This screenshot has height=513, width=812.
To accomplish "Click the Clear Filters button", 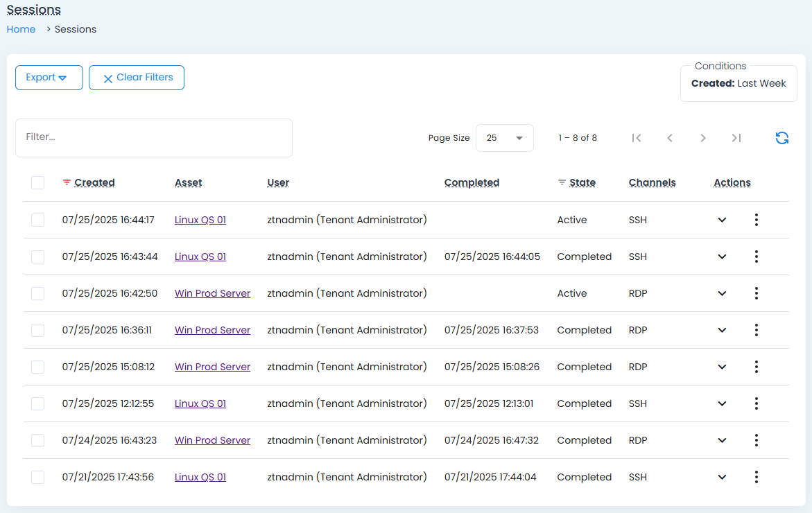I will point(137,78).
